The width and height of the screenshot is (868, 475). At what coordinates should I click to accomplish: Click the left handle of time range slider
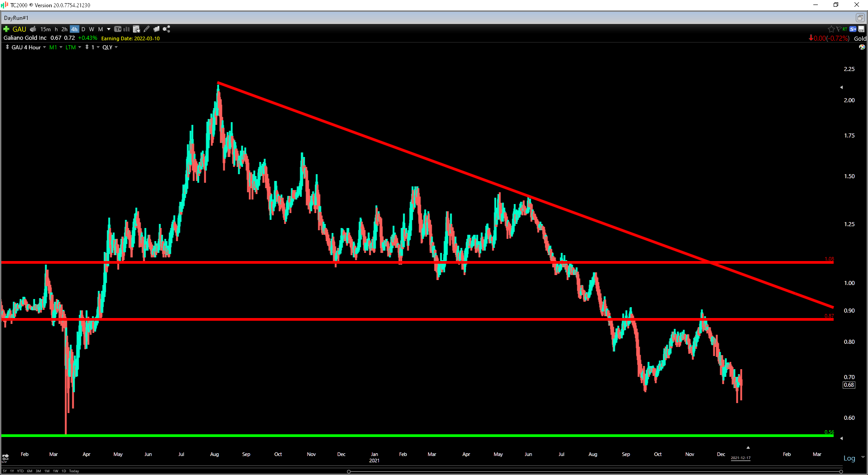(x=349, y=471)
